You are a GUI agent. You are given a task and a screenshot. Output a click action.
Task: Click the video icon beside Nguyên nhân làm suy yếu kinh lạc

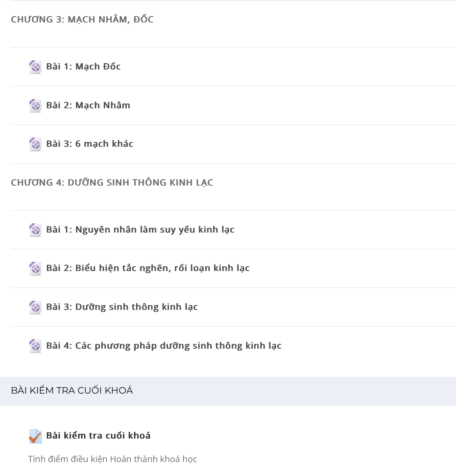(35, 230)
